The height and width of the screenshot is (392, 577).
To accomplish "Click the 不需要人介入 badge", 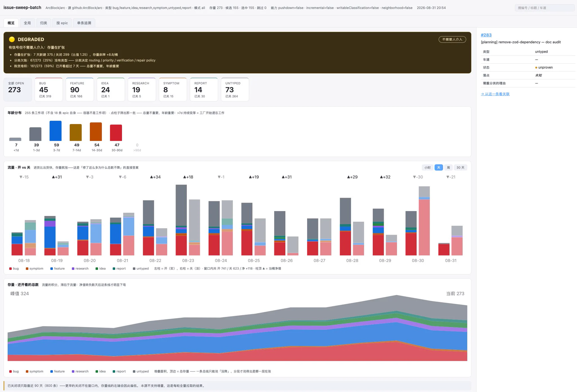I will tap(452, 39).
